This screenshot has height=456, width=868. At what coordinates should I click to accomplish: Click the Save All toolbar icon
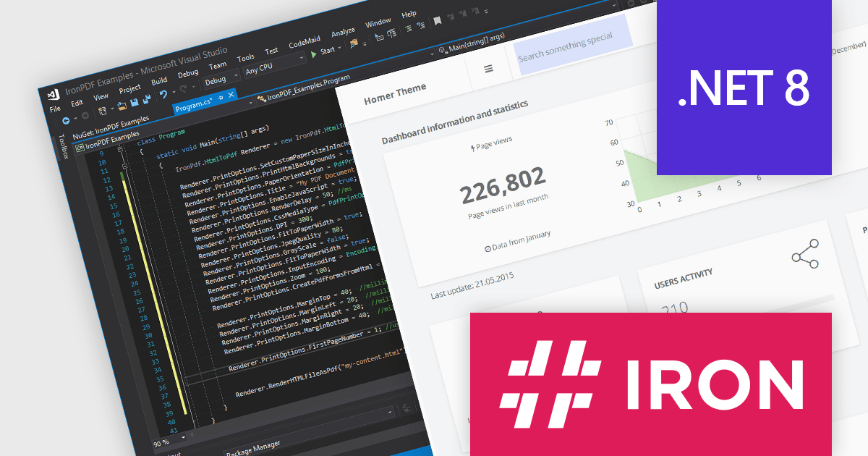click(148, 98)
